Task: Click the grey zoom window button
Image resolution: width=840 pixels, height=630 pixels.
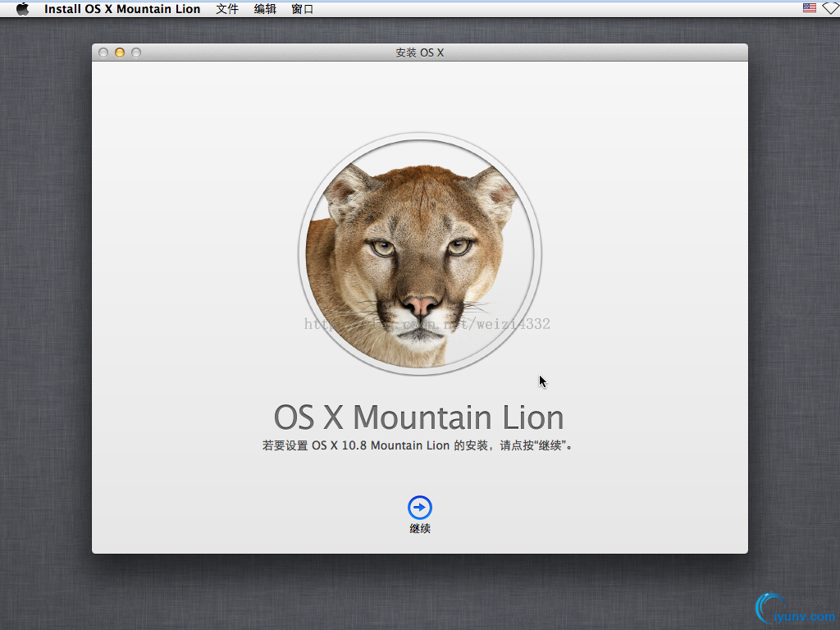Action: coord(136,52)
